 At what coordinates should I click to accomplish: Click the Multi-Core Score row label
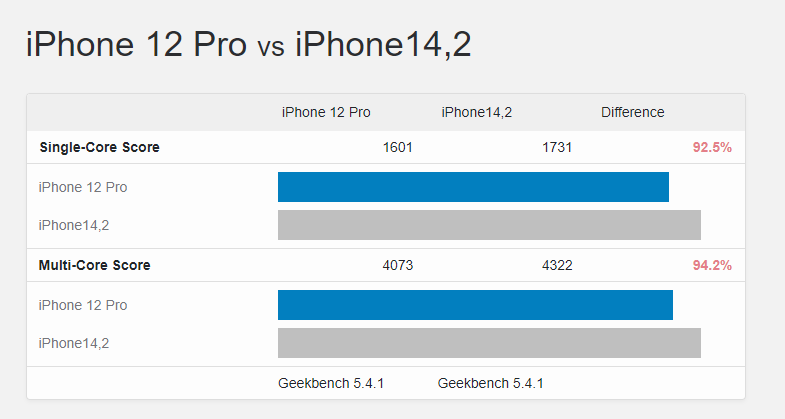[x=94, y=265]
